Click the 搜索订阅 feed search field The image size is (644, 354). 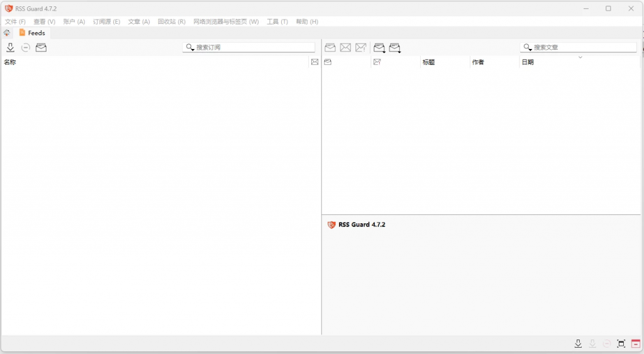point(249,47)
